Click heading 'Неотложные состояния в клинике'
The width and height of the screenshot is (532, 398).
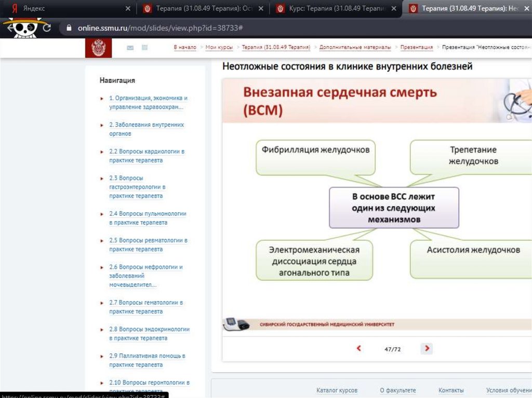[347, 66]
